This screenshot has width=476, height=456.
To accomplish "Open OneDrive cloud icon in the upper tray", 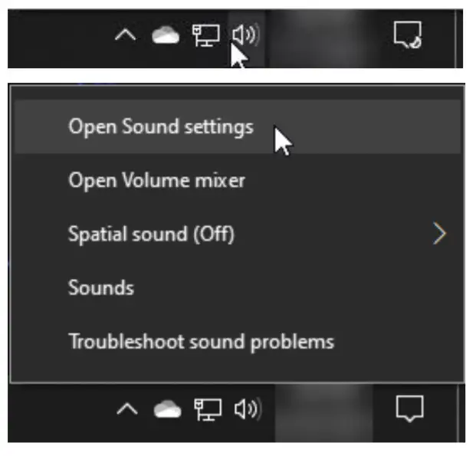I will tap(166, 35).
